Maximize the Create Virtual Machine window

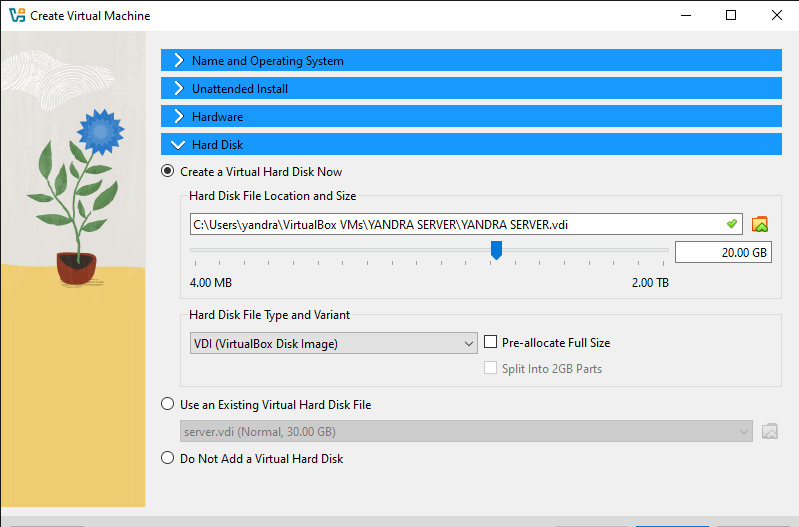tap(731, 15)
